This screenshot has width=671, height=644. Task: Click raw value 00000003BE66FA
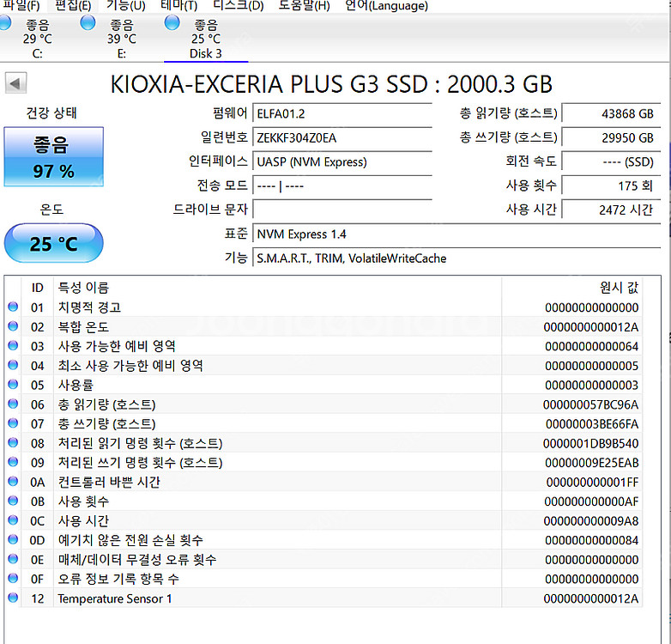click(x=592, y=424)
